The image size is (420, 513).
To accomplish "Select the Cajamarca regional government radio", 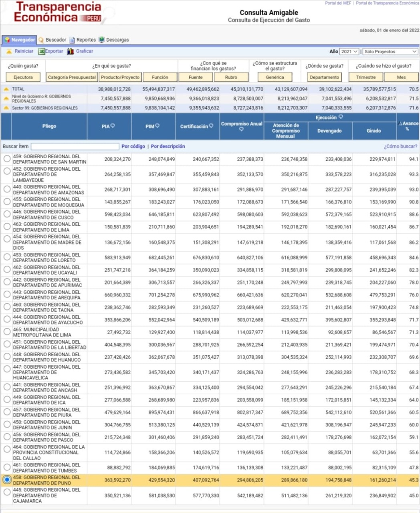I will 7,492.
